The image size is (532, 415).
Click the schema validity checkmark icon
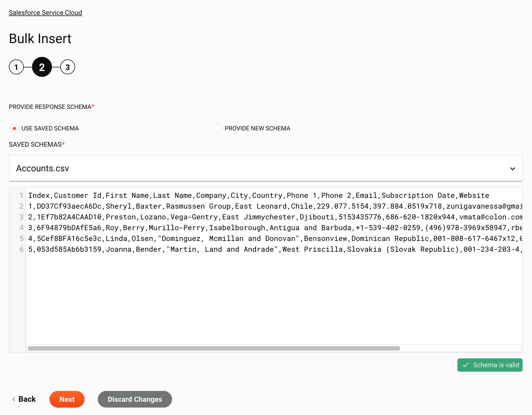click(x=466, y=365)
